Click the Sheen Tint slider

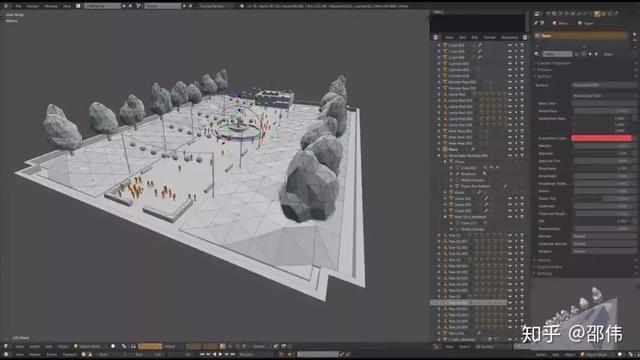pyautogui.click(x=603, y=199)
